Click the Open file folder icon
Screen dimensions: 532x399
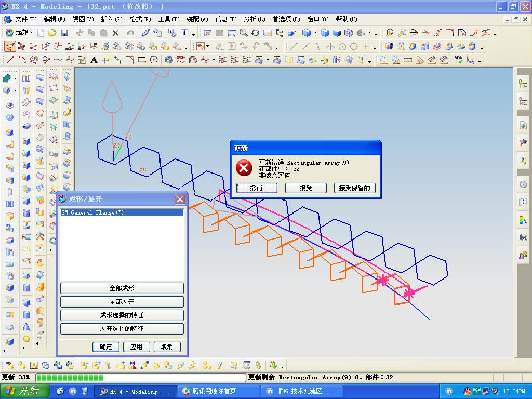point(52,33)
